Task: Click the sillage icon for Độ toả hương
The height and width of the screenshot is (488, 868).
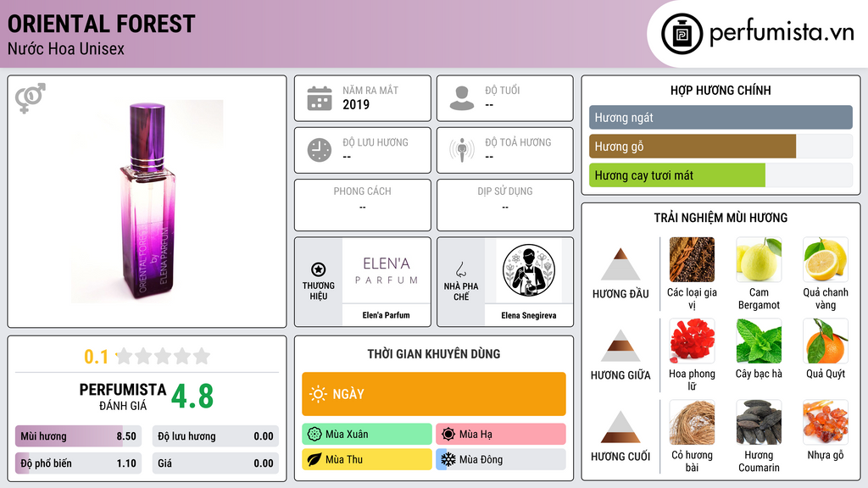Action: [x=462, y=150]
